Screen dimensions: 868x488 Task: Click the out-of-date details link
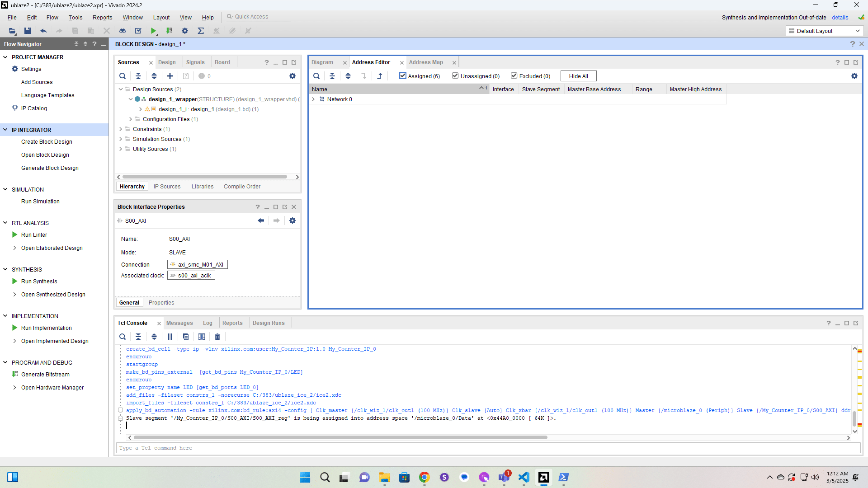point(840,18)
